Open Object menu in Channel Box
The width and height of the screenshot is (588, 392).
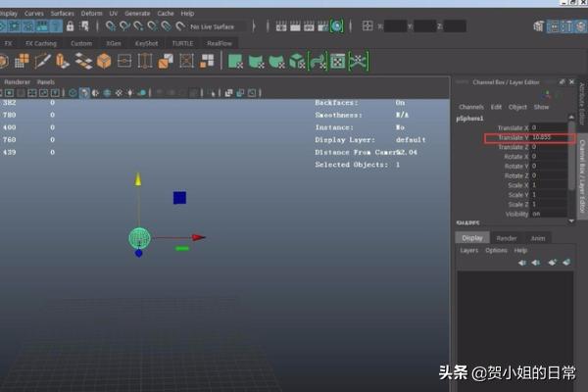(x=517, y=107)
